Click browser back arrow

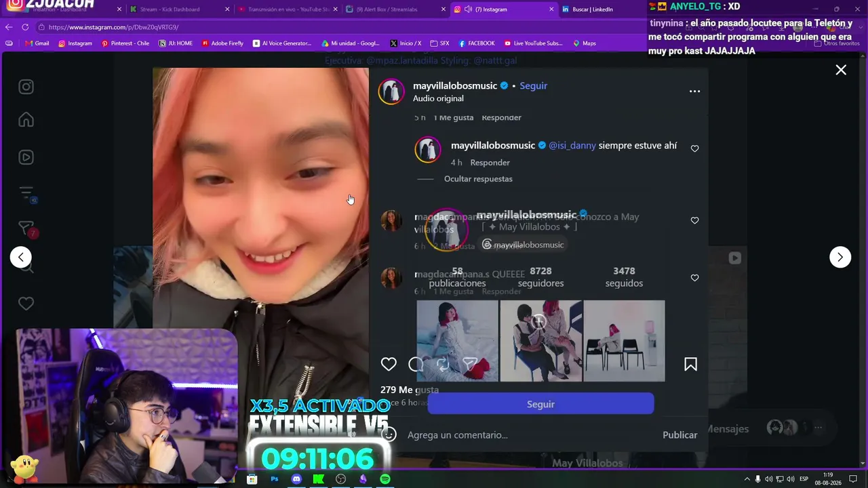(9, 27)
